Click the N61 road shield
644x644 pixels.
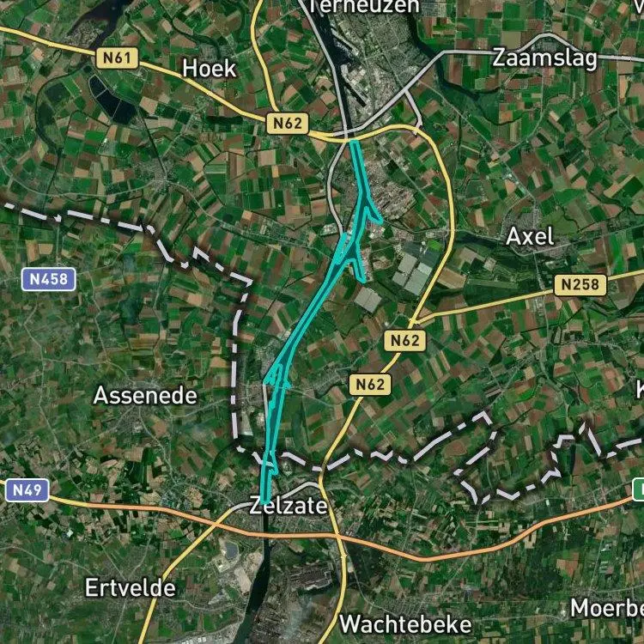117,58
